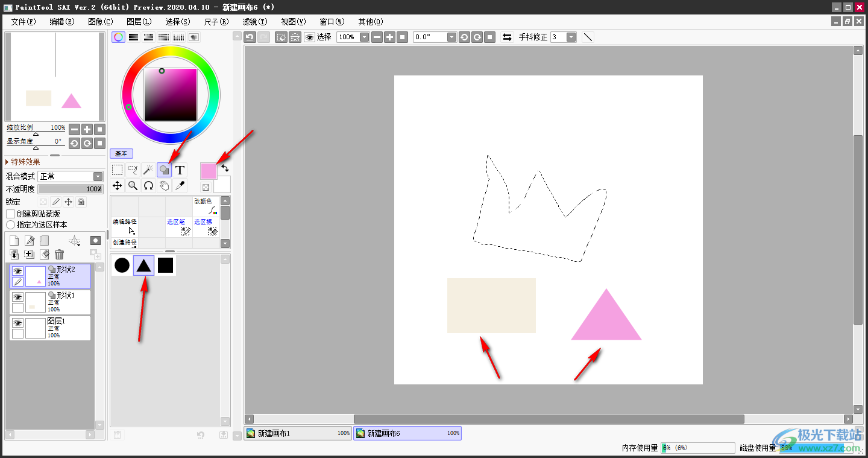
Task: Open the 滤镜 menu
Action: (254, 22)
